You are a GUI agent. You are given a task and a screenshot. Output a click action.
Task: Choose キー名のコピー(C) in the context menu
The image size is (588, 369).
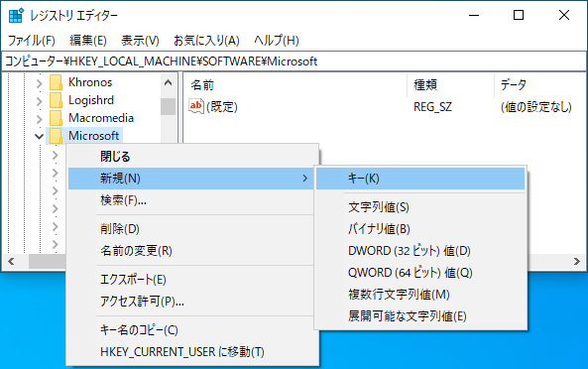click(x=190, y=330)
